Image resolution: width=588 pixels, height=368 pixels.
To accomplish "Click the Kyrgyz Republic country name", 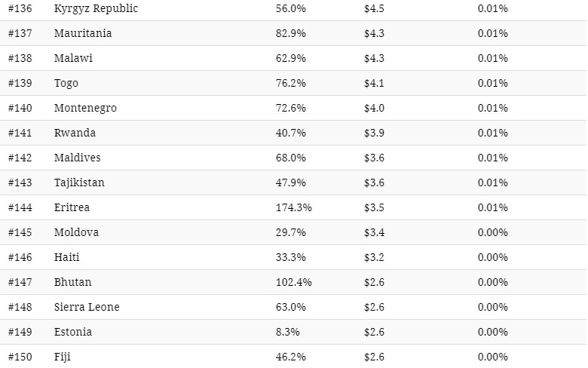I will tap(96, 8).
